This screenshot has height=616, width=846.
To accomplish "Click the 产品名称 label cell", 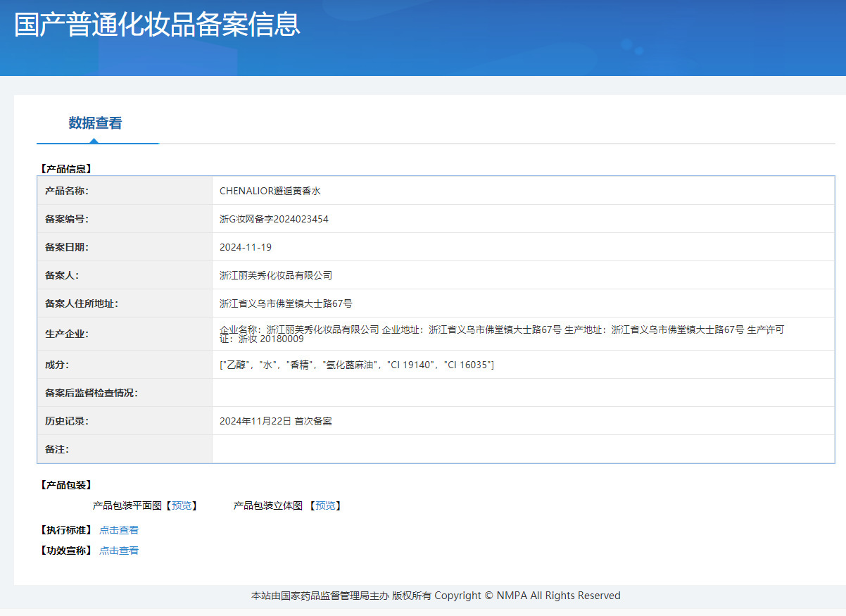I will (x=67, y=191).
